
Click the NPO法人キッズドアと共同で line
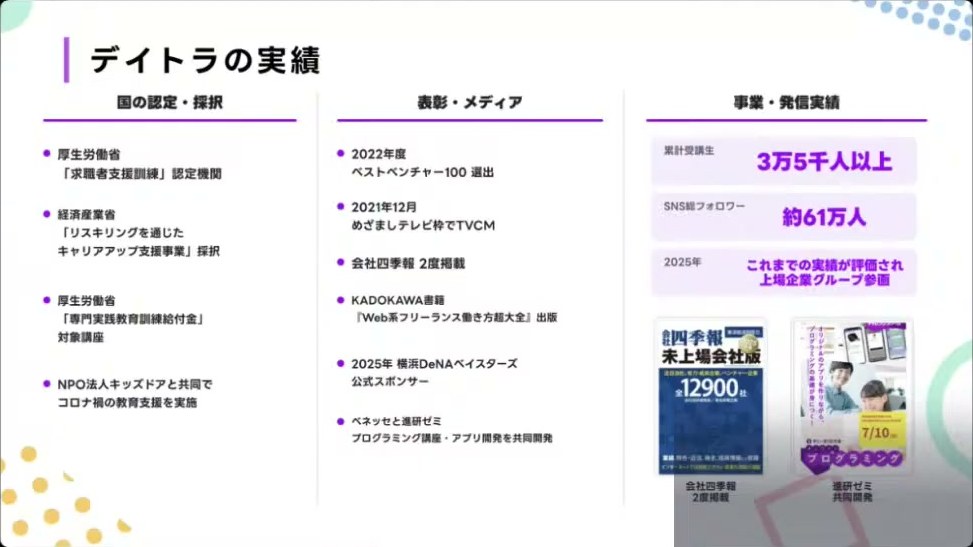tap(135, 384)
